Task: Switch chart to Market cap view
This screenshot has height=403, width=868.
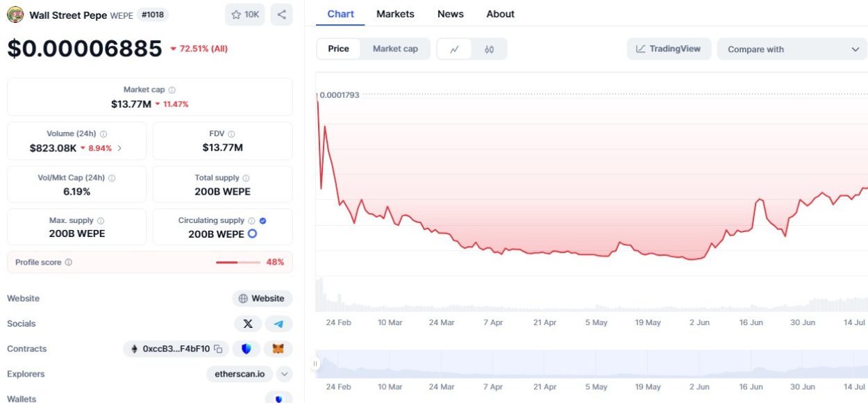Action: (395, 49)
